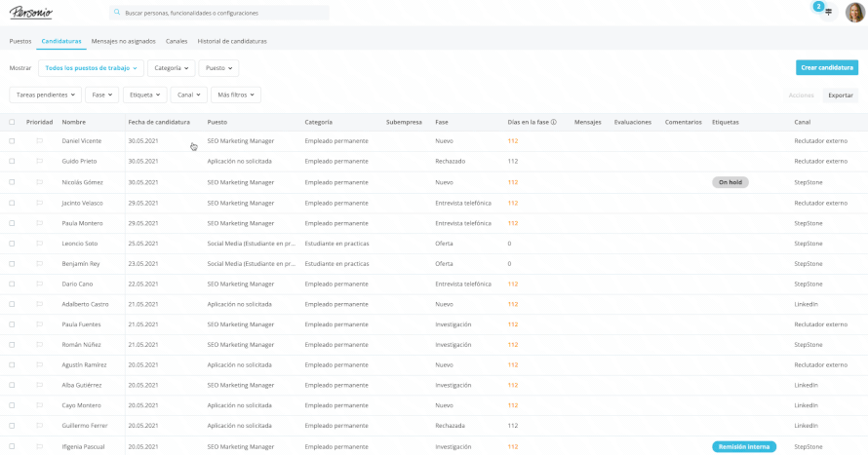The height and width of the screenshot is (455, 868).
Task: Click the Fase column header
Action: [442, 122]
